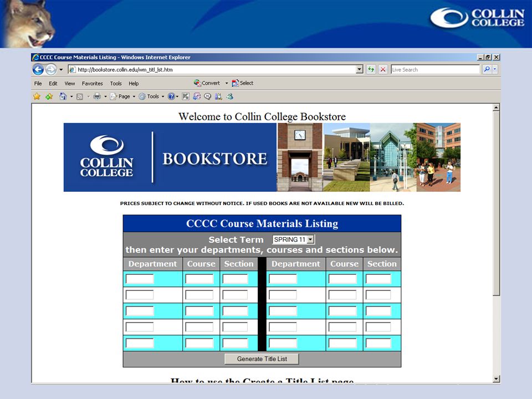The height and width of the screenshot is (399, 532).
Task: Click fifth row left Department field
Action: [140, 343]
